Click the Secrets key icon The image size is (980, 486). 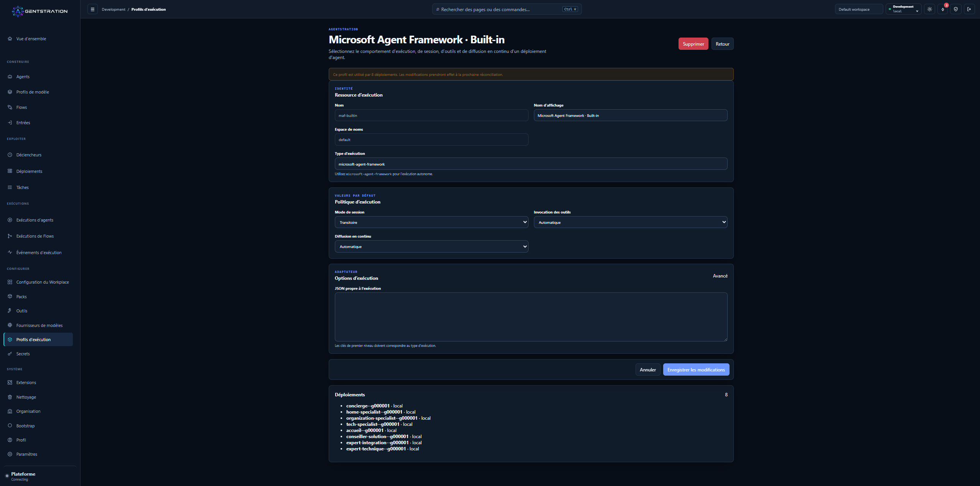point(10,354)
